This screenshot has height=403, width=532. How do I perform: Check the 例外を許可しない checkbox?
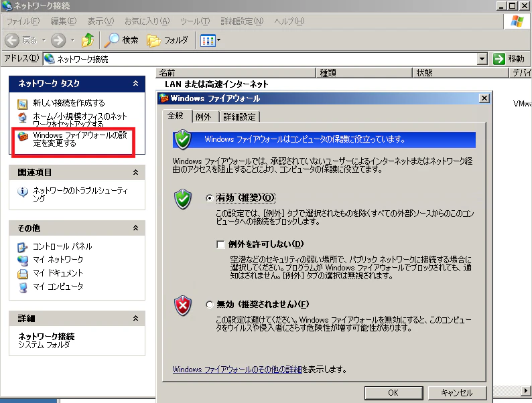220,244
